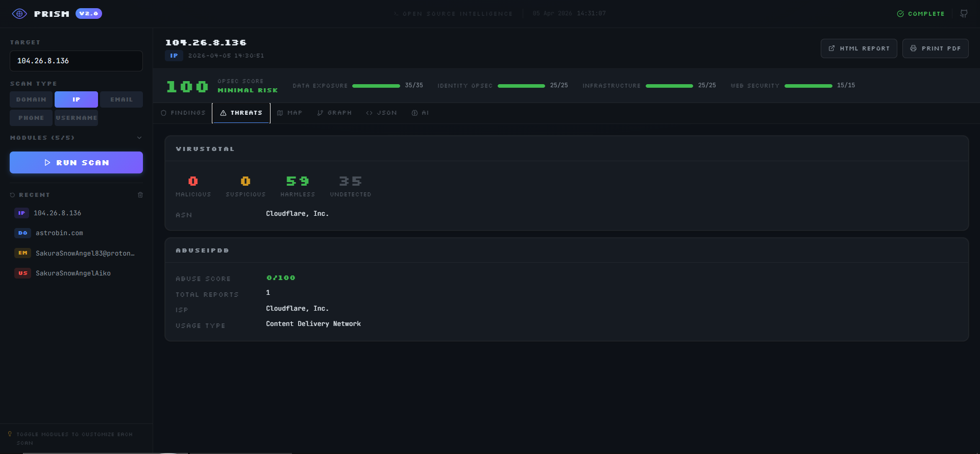Click the Data Exposure score 35/35
Image resolution: width=980 pixels, height=454 pixels.
[x=414, y=85]
